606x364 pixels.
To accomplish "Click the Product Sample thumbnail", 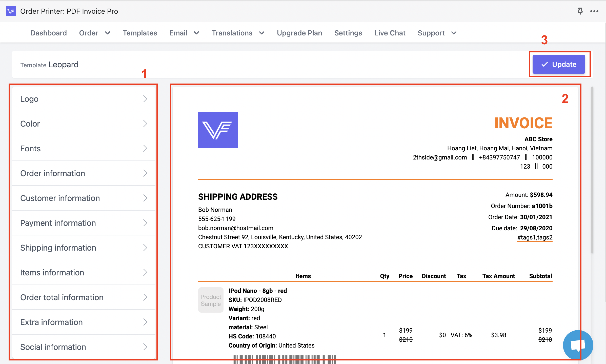I will point(211,300).
